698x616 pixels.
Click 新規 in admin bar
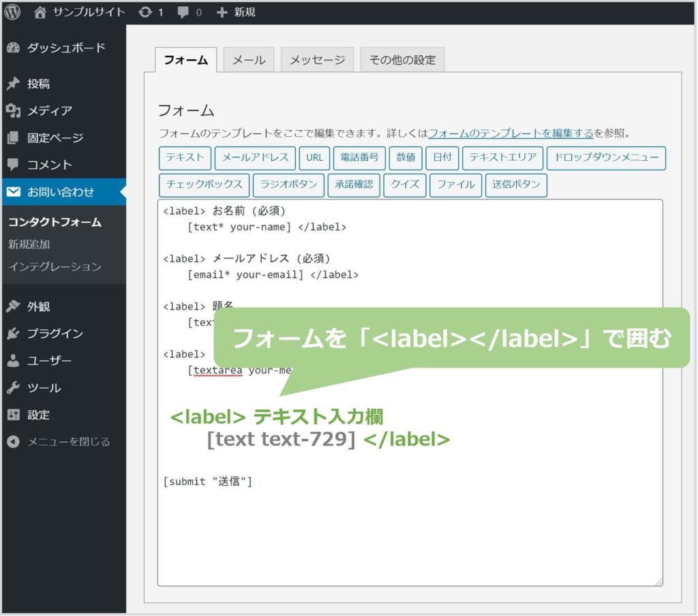tap(245, 12)
